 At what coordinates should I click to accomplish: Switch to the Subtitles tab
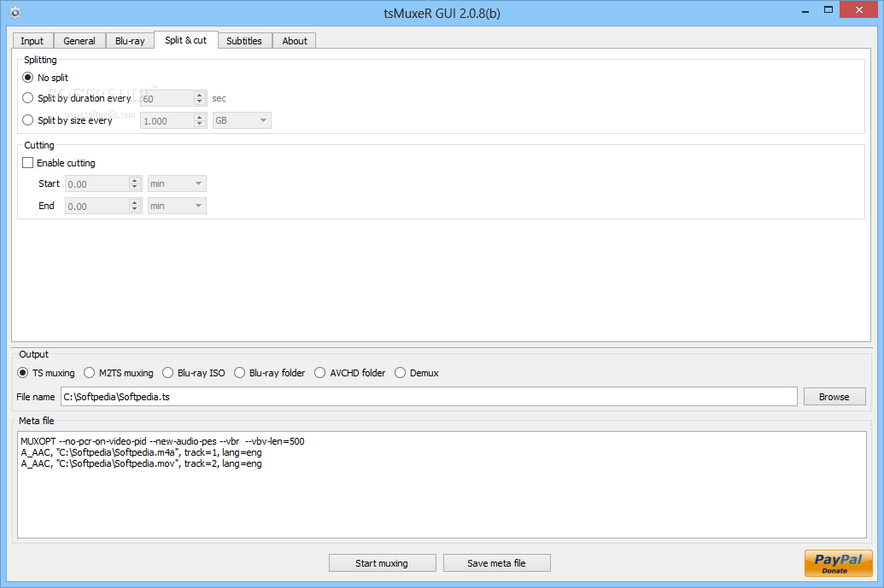click(244, 41)
